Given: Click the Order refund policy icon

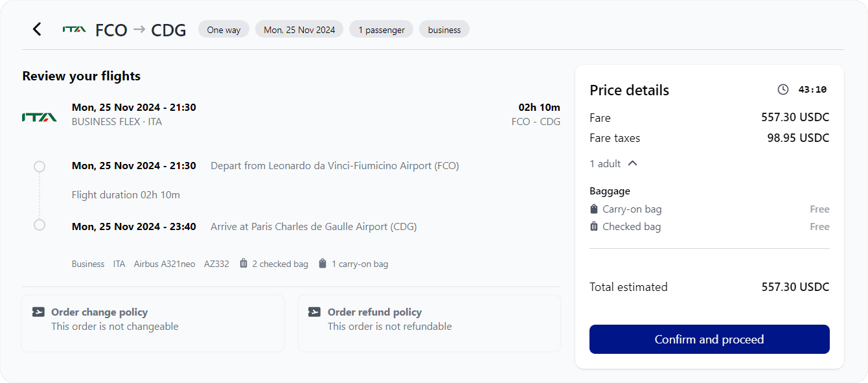Looking at the screenshot, I should click(314, 311).
